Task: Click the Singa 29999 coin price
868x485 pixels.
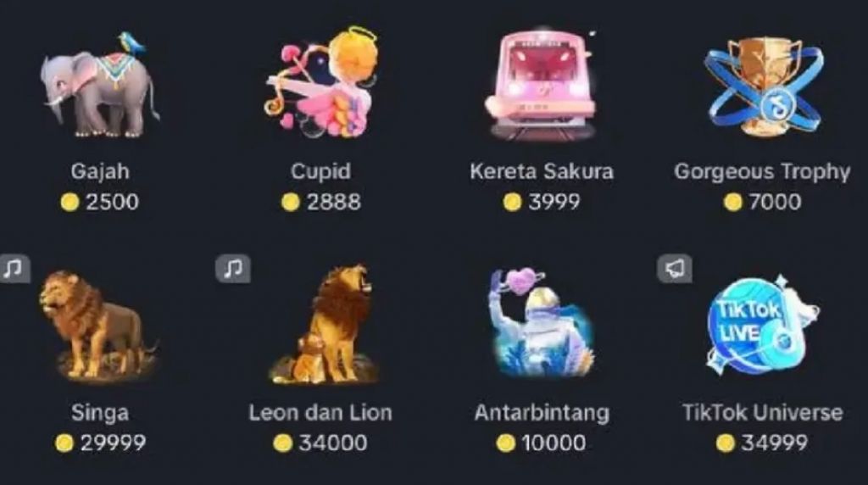Action: coord(100,443)
